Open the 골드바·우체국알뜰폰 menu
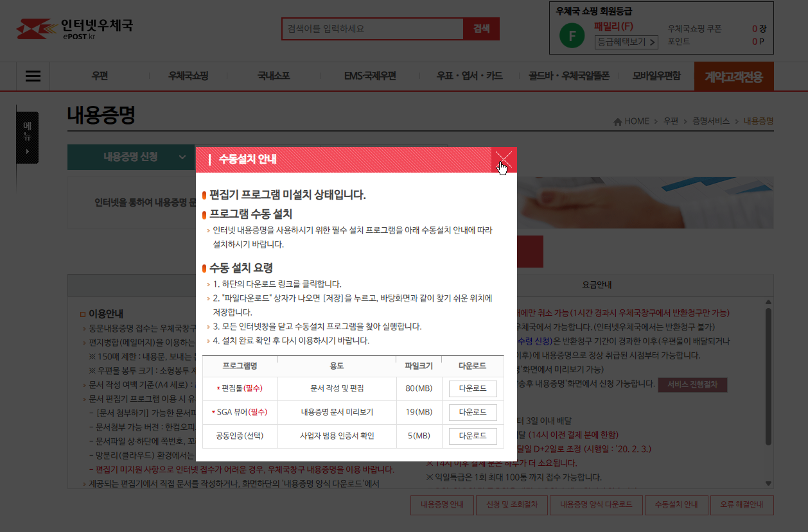 click(x=569, y=76)
